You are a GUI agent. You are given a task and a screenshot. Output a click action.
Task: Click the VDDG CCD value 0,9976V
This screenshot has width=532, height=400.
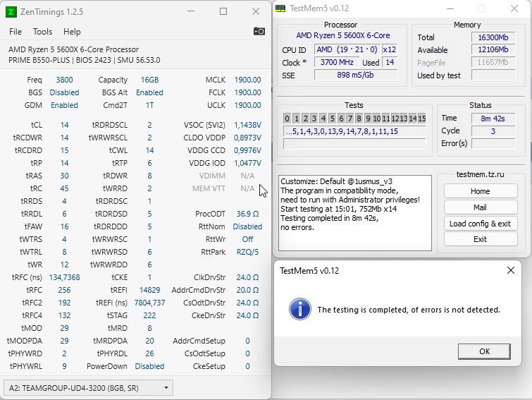(x=247, y=150)
